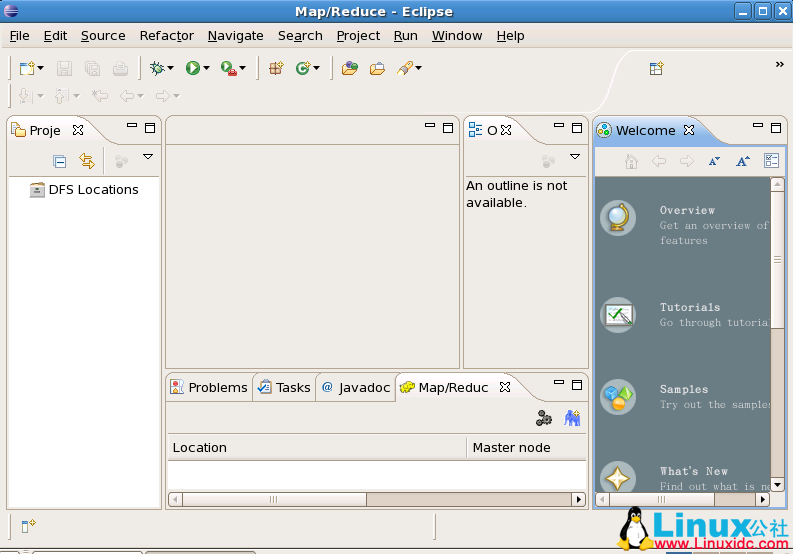This screenshot has height=554, width=793.
Task: Open the New wizard dropdown arrow
Action: point(41,68)
